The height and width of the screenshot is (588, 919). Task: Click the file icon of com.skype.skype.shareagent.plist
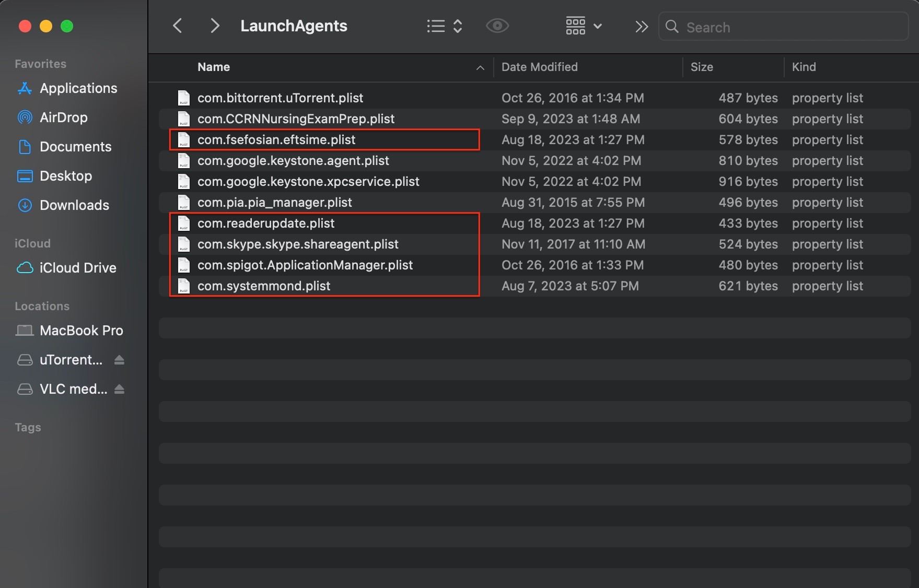click(x=183, y=244)
